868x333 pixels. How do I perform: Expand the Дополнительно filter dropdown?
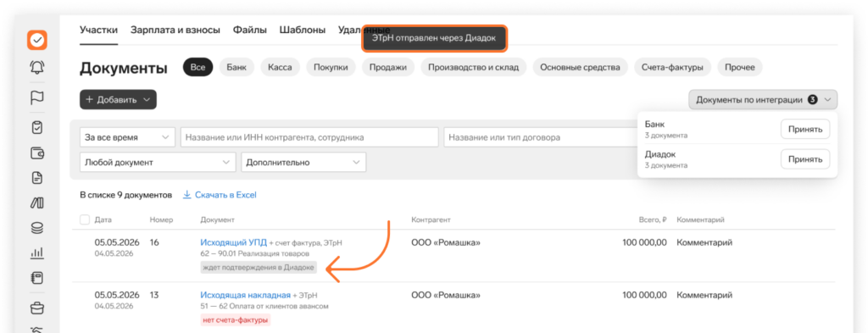pos(303,163)
